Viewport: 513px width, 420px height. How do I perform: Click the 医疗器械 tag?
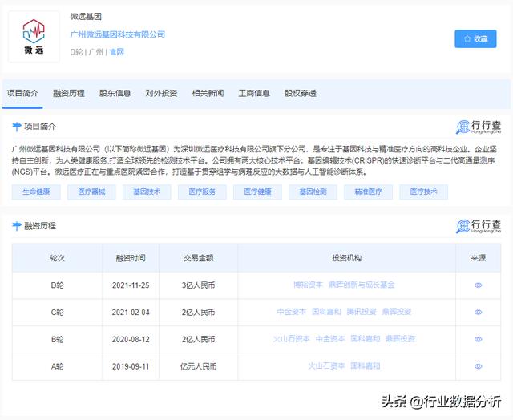point(91,192)
